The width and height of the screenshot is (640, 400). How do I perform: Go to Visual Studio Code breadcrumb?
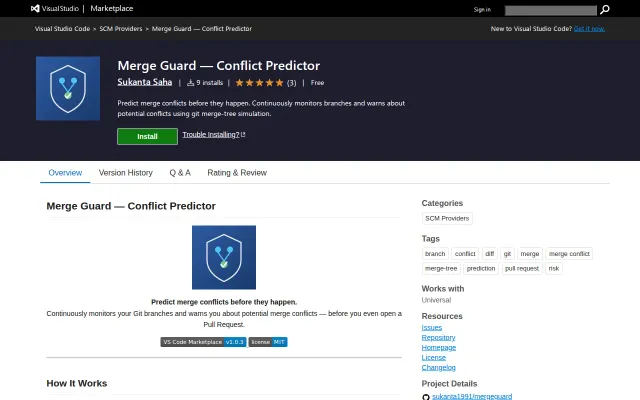click(62, 29)
